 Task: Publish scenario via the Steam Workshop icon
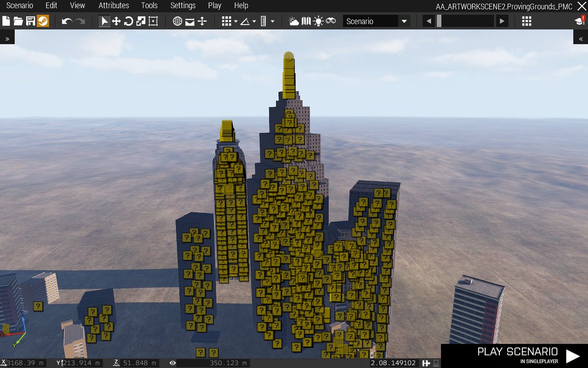(43, 21)
